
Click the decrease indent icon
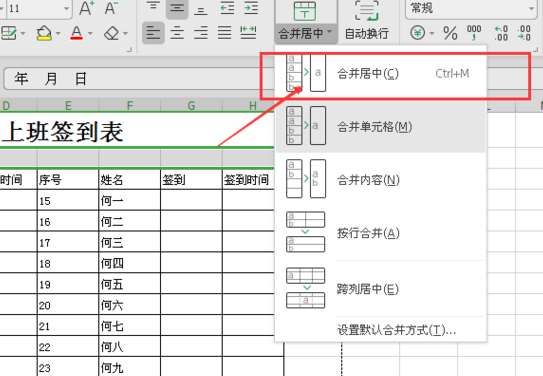tap(227, 8)
